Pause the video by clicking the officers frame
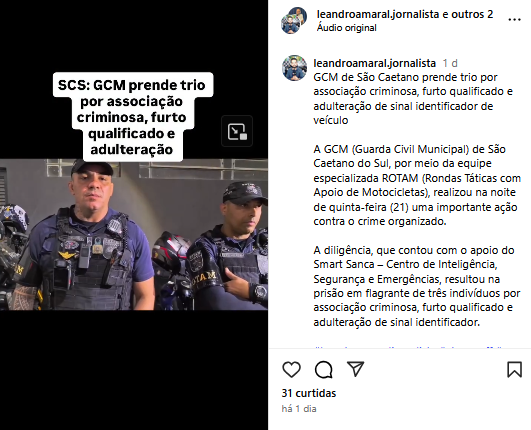531x430 pixels. click(134, 234)
